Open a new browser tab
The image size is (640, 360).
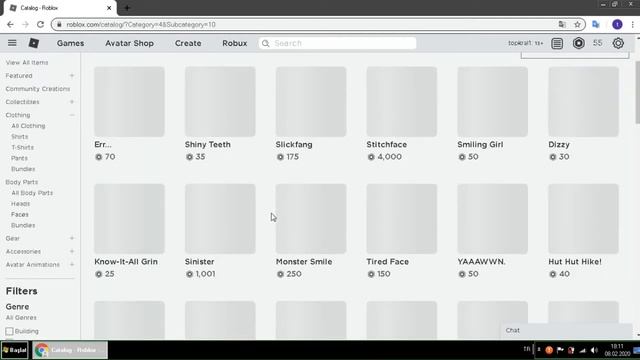127,8
